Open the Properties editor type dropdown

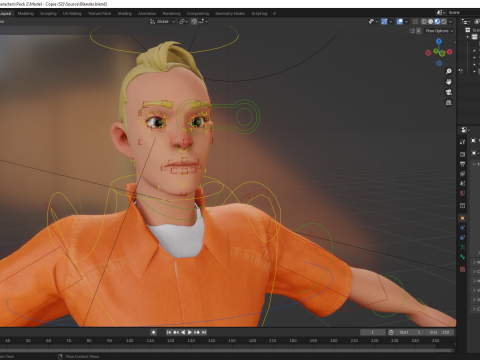point(465,130)
